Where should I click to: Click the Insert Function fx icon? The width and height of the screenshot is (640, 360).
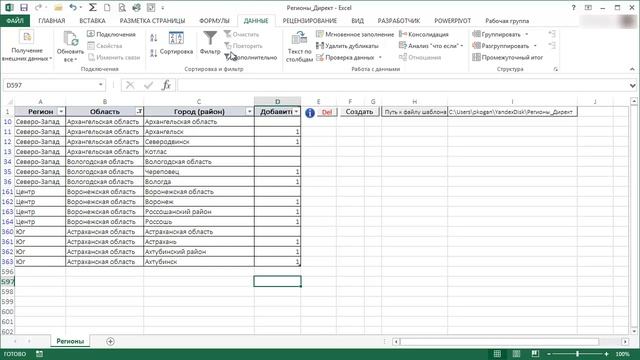pos(166,85)
